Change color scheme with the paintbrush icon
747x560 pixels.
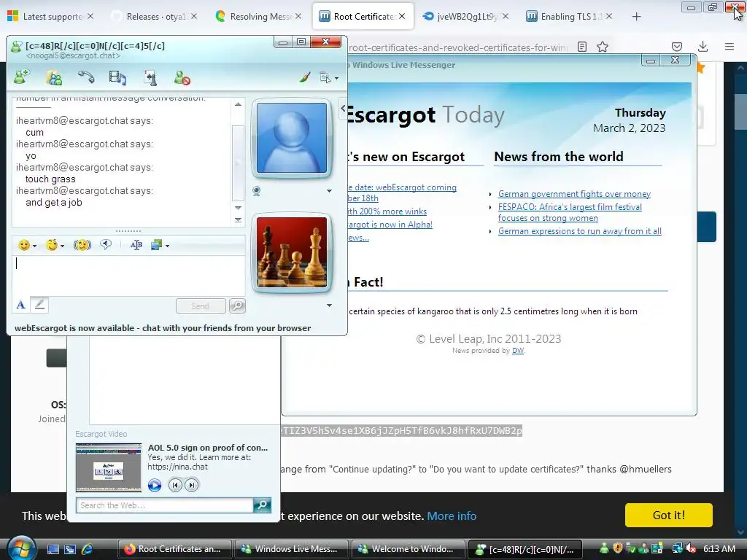tap(305, 77)
